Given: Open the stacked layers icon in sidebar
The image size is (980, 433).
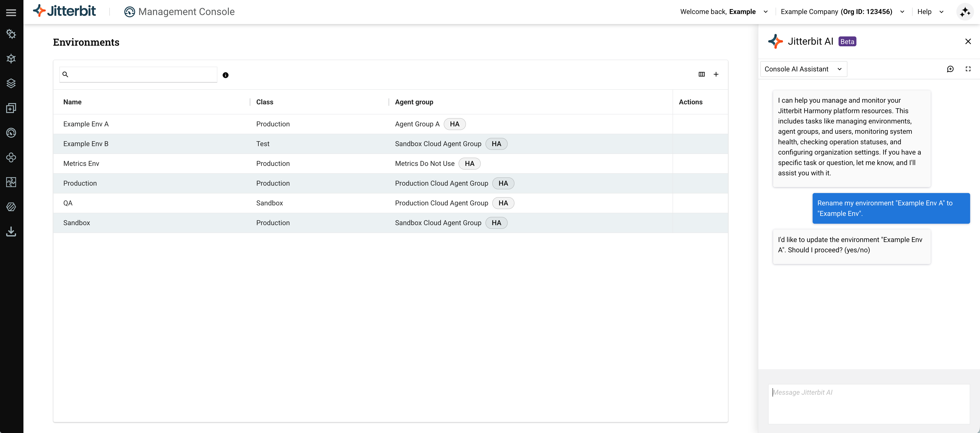Looking at the screenshot, I should tap(11, 83).
